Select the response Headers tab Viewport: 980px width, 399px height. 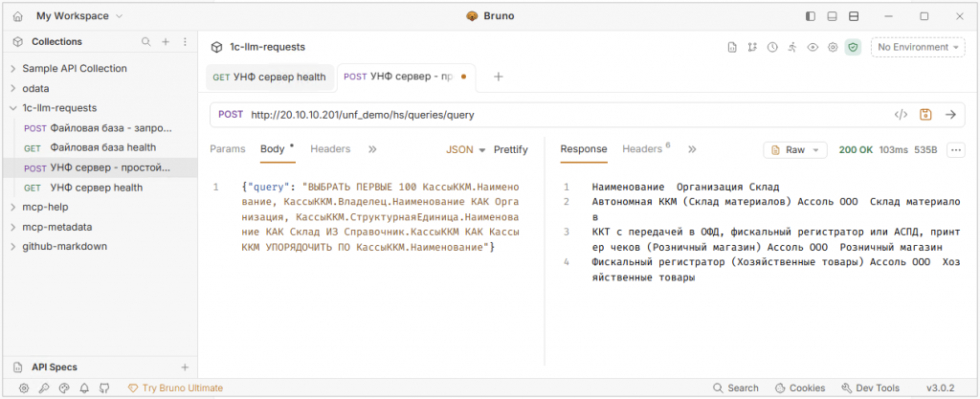pyautogui.click(x=642, y=149)
